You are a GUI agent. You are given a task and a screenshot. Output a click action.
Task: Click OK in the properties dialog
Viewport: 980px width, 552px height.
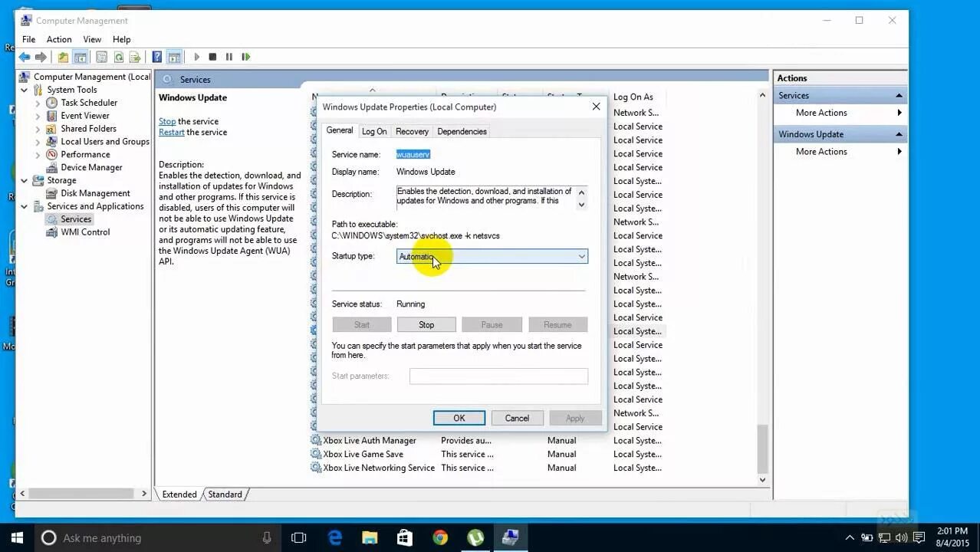[x=459, y=418]
